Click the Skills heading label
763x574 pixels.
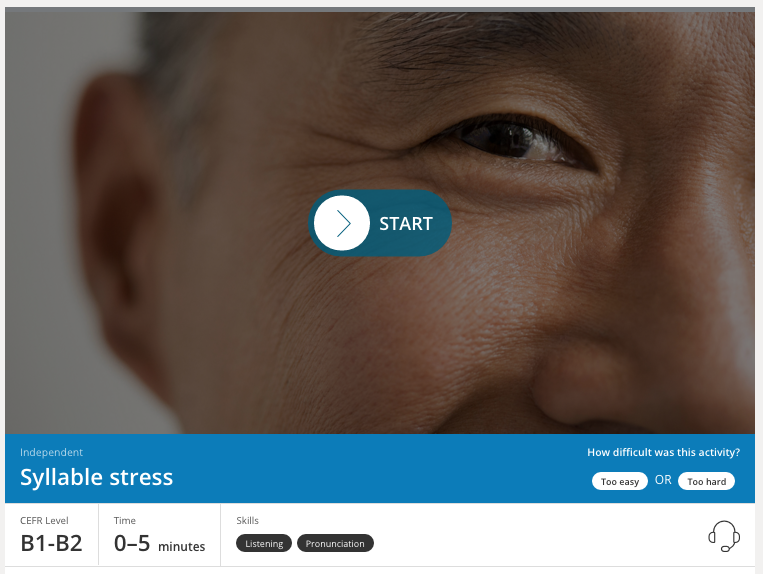[247, 520]
